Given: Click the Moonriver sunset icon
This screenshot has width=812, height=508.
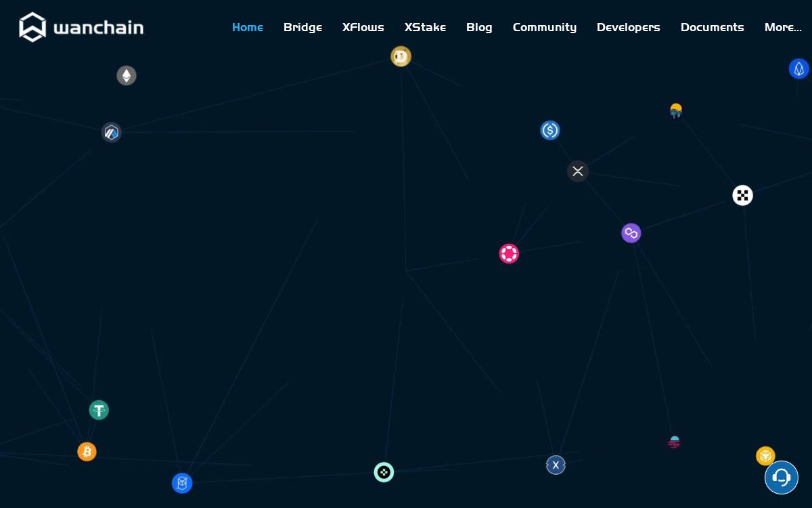Looking at the screenshot, I should click(x=674, y=442).
